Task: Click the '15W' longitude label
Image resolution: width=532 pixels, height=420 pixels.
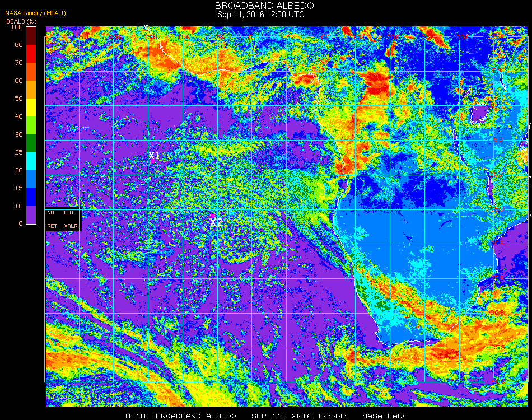Action: 150,37
